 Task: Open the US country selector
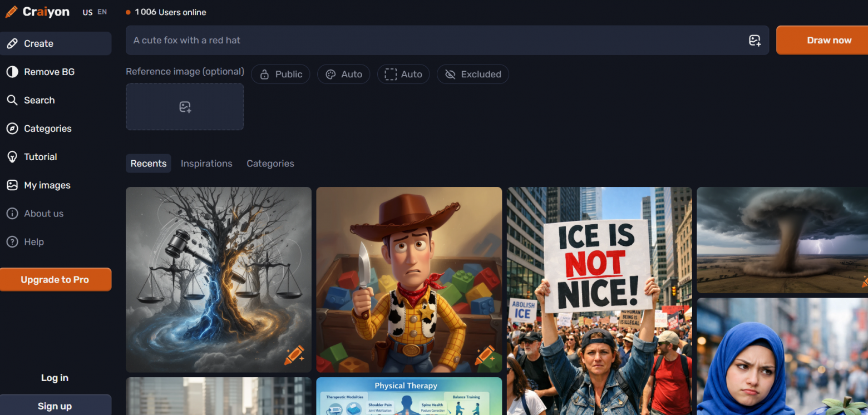(87, 12)
